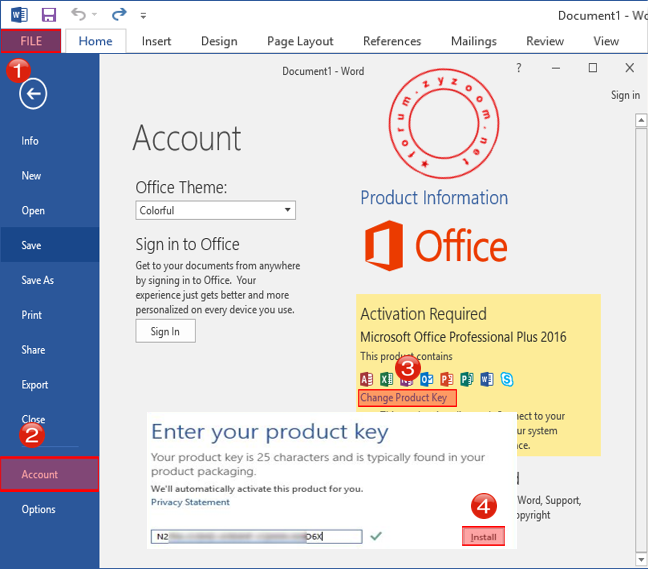Click the scrollbar up arrow
This screenshot has height=569, width=648.
click(641, 120)
